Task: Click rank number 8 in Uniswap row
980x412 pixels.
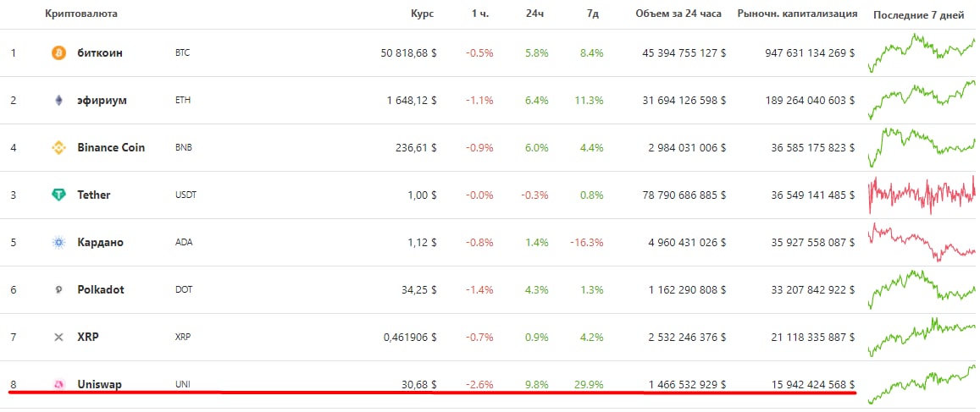Action: pos(13,385)
